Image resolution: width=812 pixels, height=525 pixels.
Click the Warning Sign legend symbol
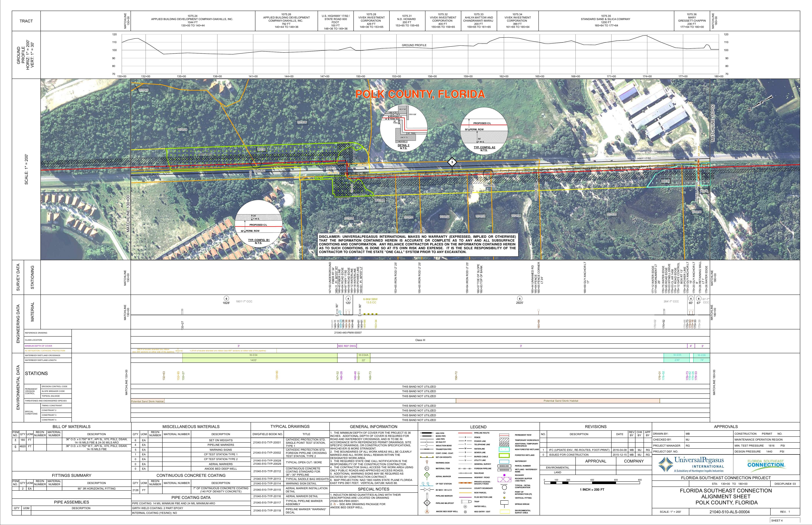[427, 462]
